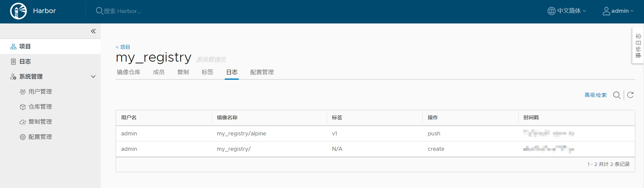Click the 镜像名称 column header

pos(227,118)
